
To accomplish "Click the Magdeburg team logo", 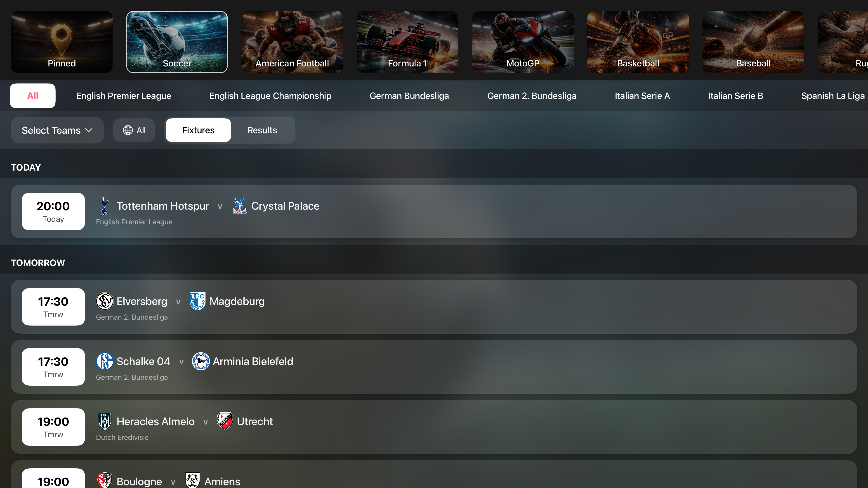I will tap(198, 301).
